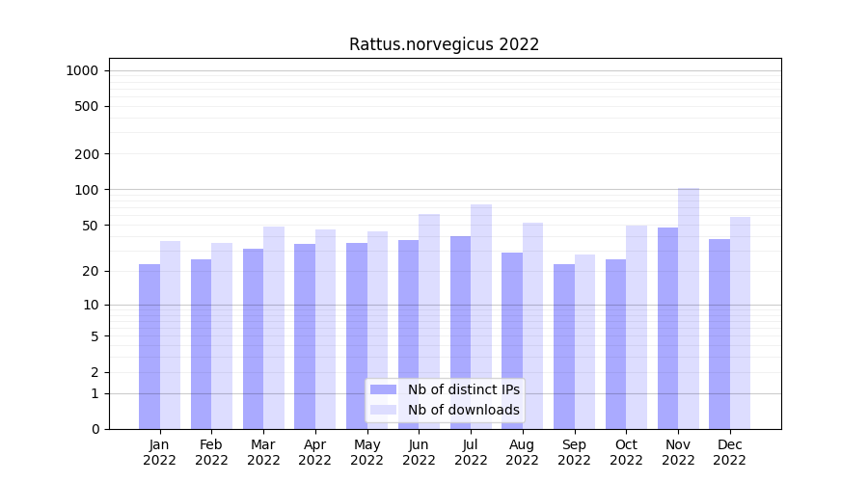Select the Apr 2022 distinct IPs bar
This screenshot has width=868, height=482.
point(305,336)
